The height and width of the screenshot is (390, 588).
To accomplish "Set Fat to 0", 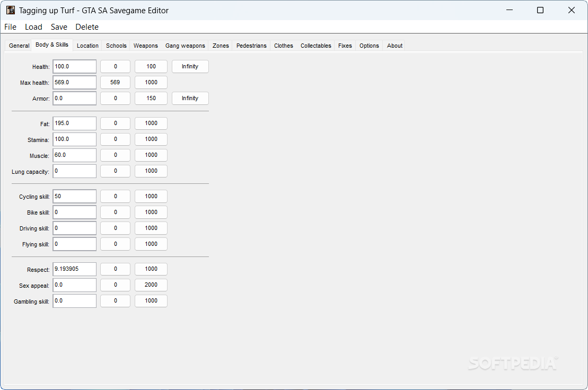I will click(x=115, y=123).
